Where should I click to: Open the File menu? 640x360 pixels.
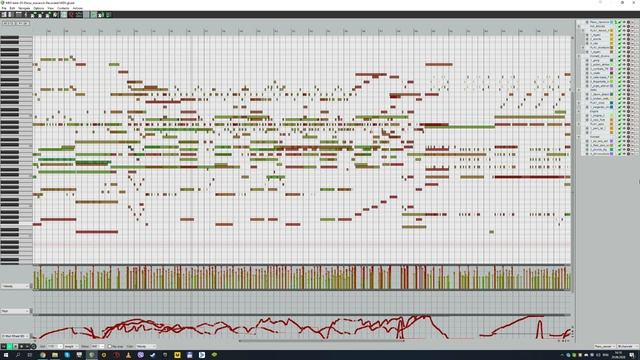[4, 8]
